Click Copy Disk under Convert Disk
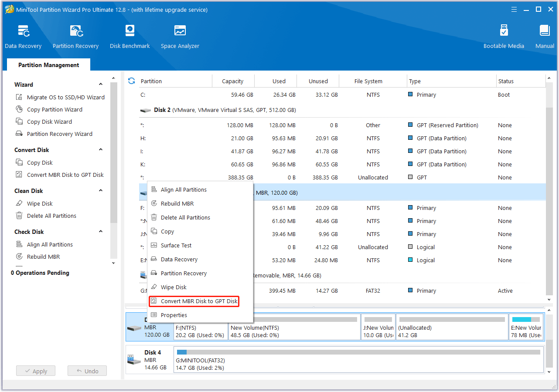This screenshot has width=559, height=392. [x=34, y=162]
